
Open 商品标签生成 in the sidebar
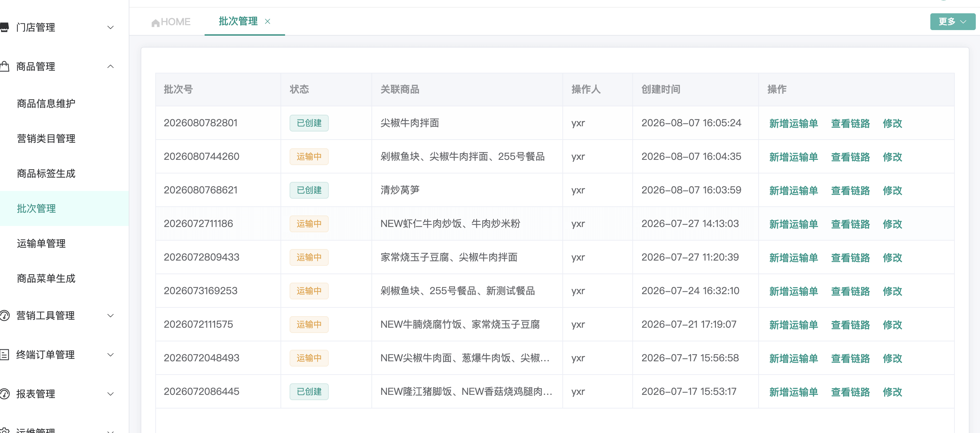click(46, 173)
